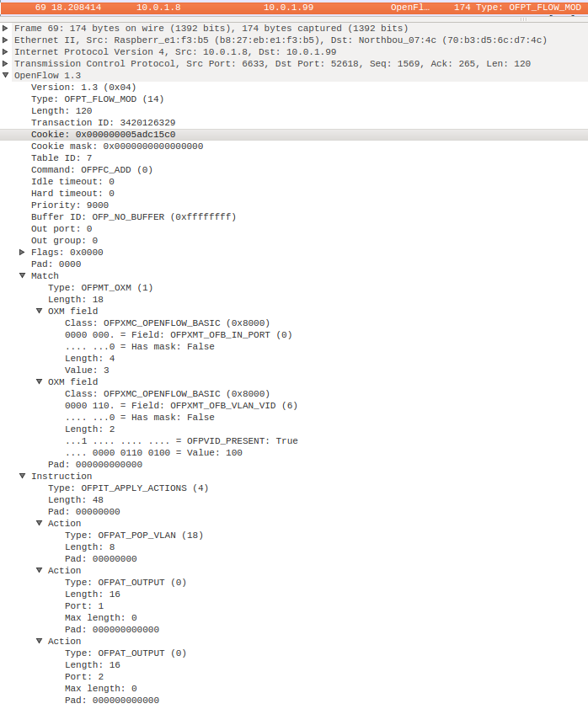Select the Cookie: 0x000000005adc15c0 row

tap(103, 134)
